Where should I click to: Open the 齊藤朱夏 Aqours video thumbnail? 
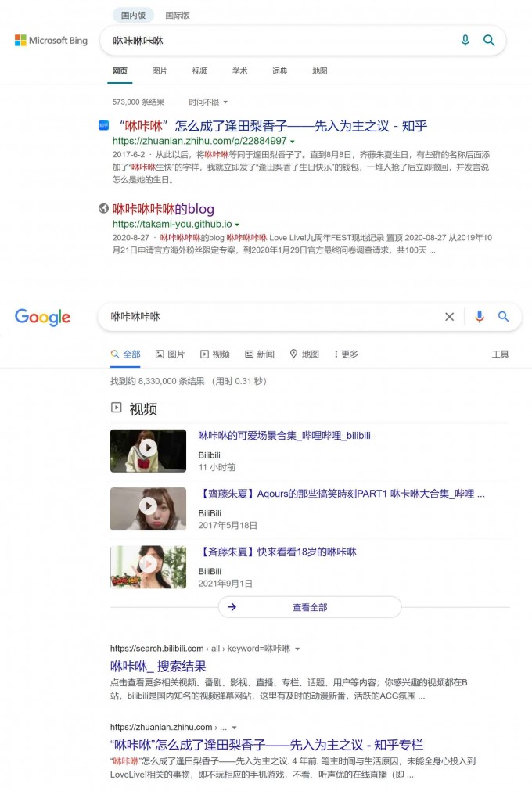[x=148, y=509]
